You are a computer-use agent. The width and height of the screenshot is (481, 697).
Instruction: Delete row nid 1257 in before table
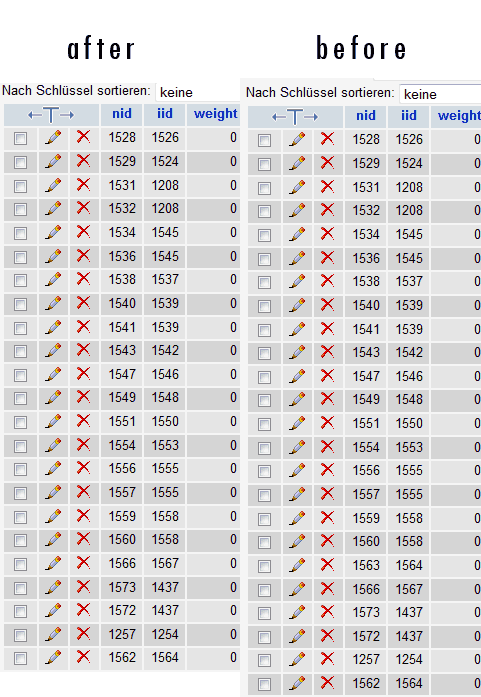tap(327, 659)
